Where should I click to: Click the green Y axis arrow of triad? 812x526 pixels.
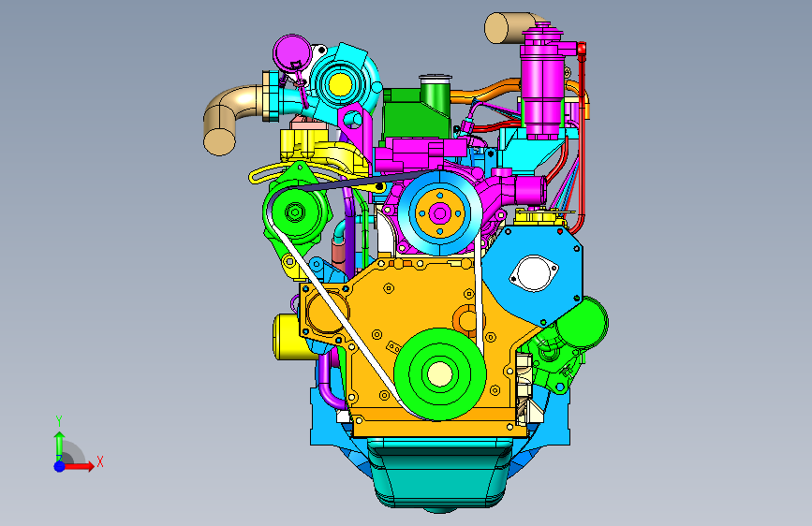point(60,445)
